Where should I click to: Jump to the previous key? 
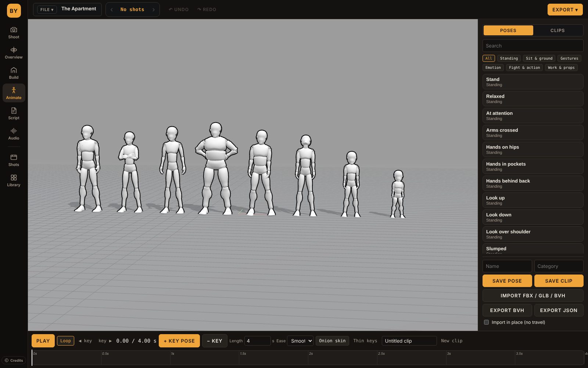pyautogui.click(x=85, y=341)
